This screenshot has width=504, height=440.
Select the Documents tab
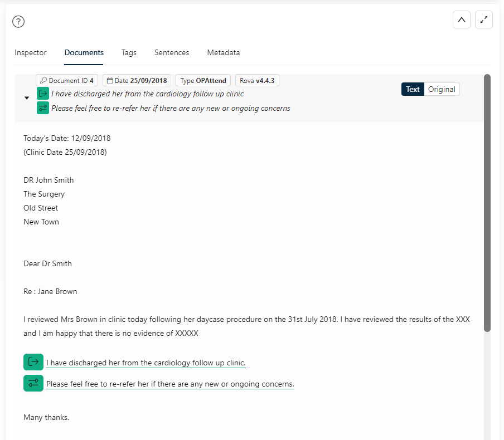84,52
